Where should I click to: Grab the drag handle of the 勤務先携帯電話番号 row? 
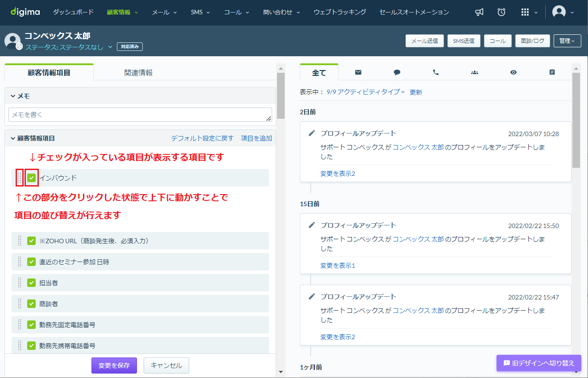[x=20, y=346]
